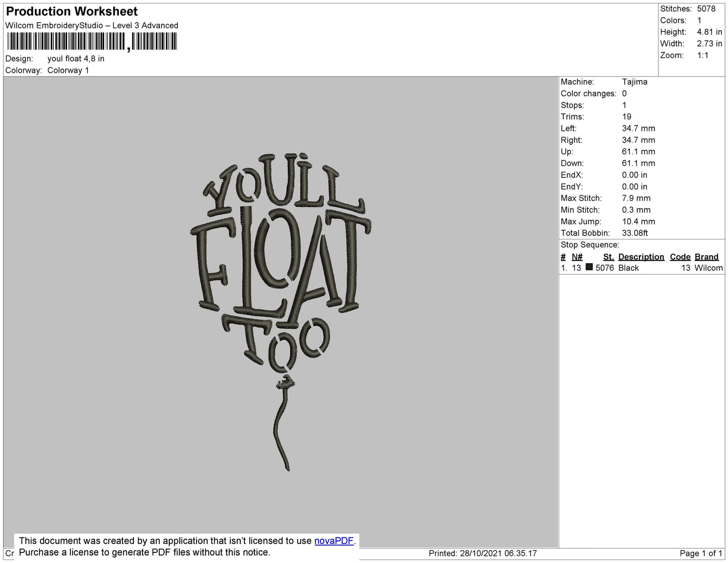Select the design name 'youl float 4,8 in'
728x563 pixels.
[76, 58]
